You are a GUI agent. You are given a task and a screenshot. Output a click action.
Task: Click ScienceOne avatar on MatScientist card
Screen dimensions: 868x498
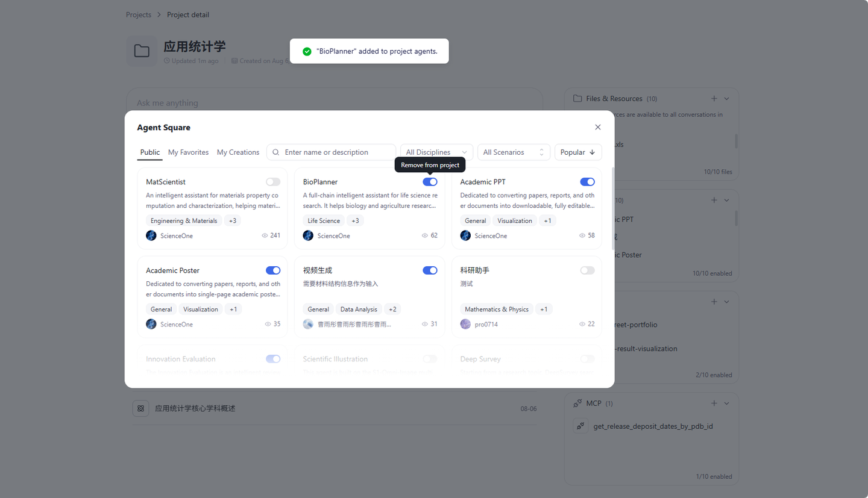pos(151,235)
